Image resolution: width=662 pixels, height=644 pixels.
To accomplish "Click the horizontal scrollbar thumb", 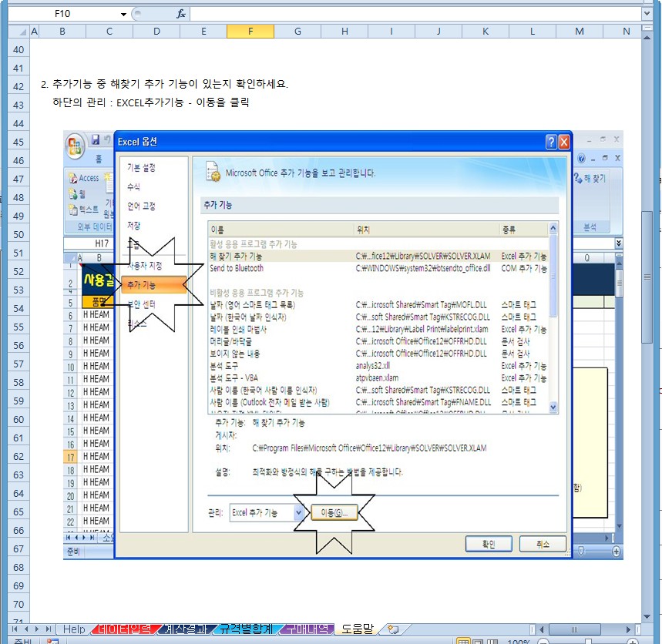I will click(x=574, y=629).
